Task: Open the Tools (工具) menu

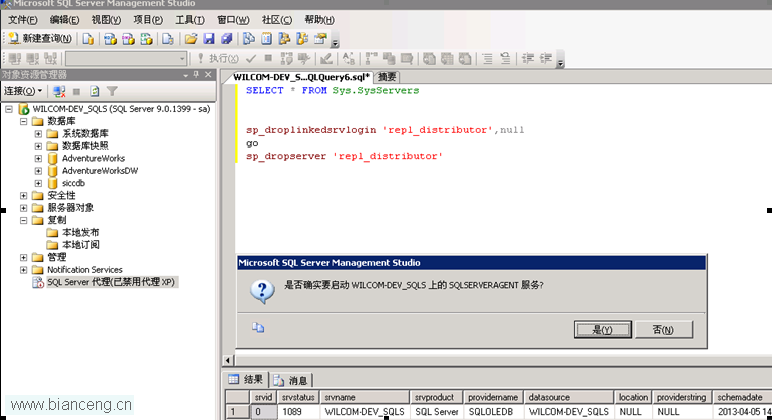Action: click(190, 20)
